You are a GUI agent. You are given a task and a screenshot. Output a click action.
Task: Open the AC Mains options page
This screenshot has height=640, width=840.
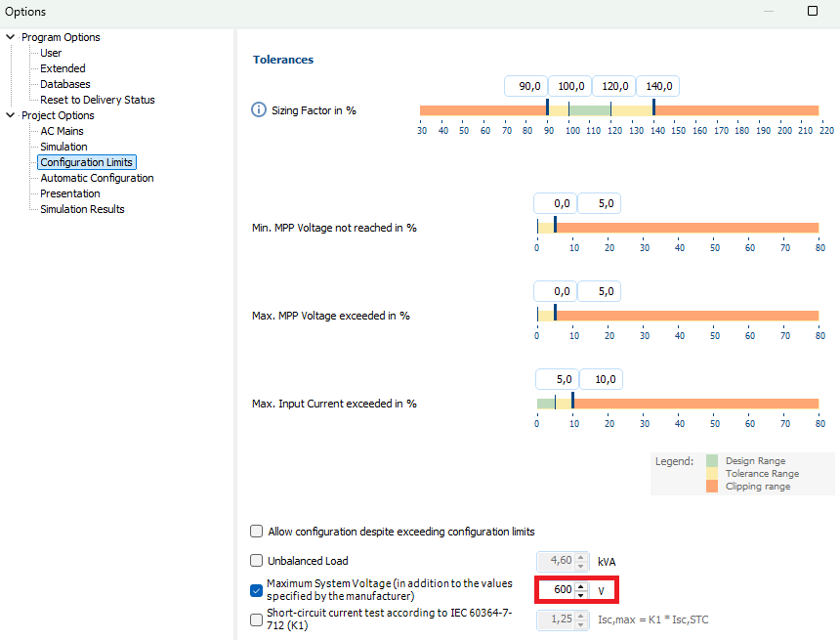click(x=62, y=131)
